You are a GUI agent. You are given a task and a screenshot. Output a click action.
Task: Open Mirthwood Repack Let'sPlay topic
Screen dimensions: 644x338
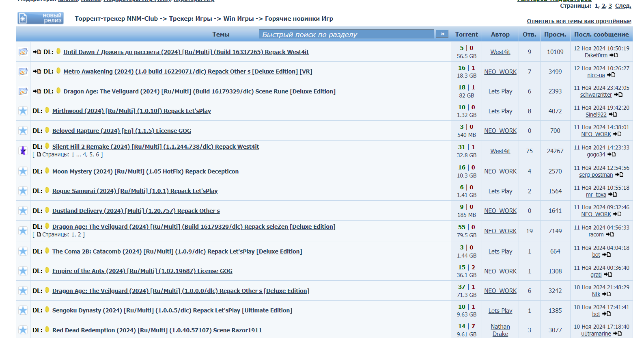131,111
